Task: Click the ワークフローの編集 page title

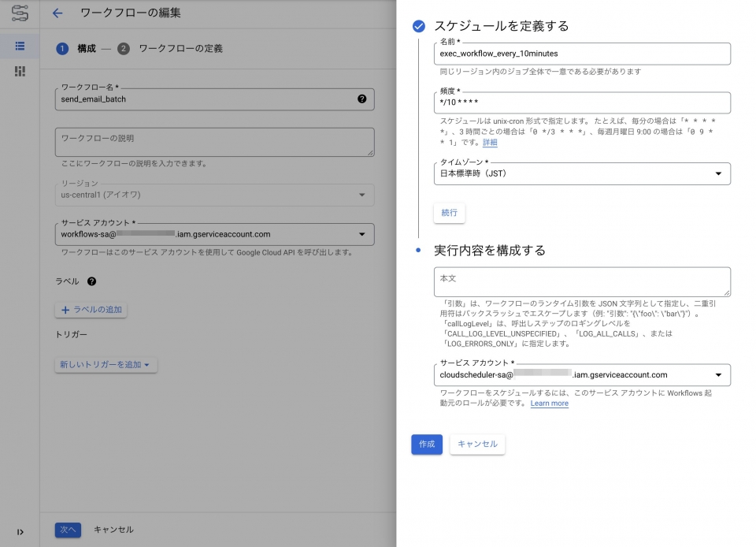Action: [130, 13]
